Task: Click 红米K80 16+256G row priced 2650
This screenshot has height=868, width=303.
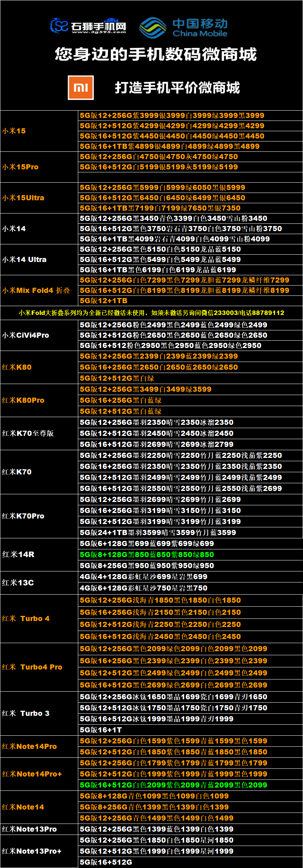Action: 190,367
